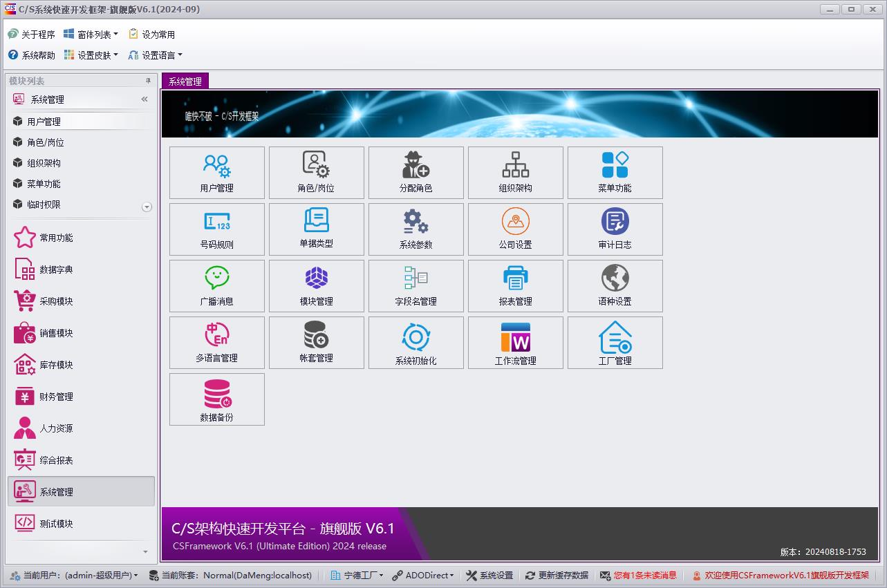Open the 用户管理 module icon

coord(216,172)
